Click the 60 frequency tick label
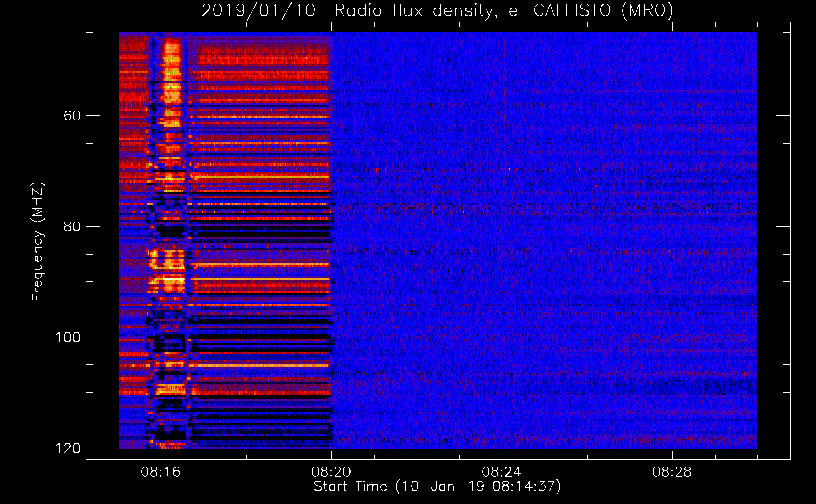Image resolution: width=816 pixels, height=504 pixels. pos(72,116)
